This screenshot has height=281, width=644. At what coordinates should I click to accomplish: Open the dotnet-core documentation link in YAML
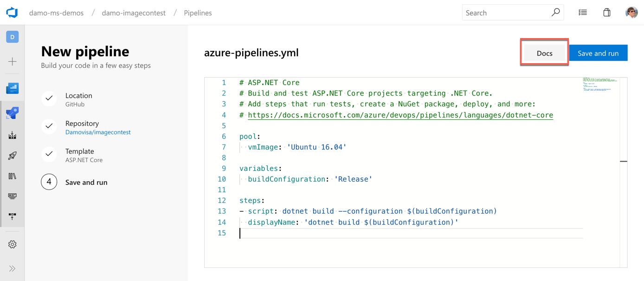(400, 115)
